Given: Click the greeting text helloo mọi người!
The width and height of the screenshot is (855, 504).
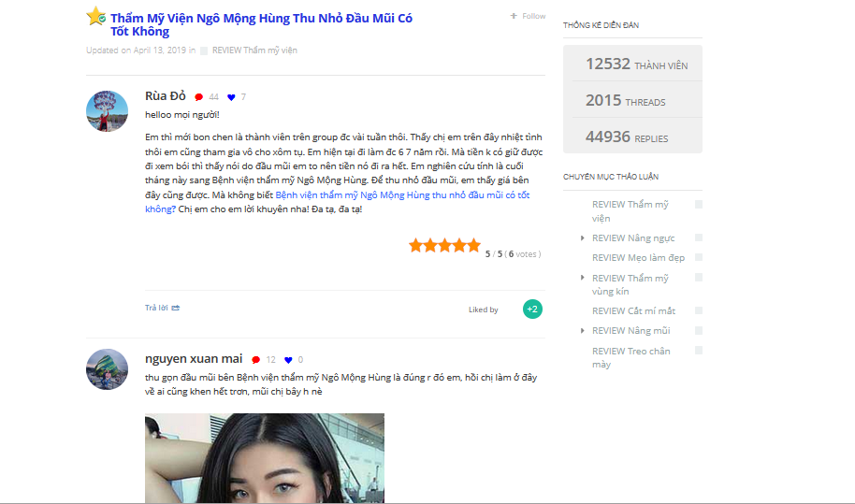Looking at the screenshot, I should click(x=182, y=115).
